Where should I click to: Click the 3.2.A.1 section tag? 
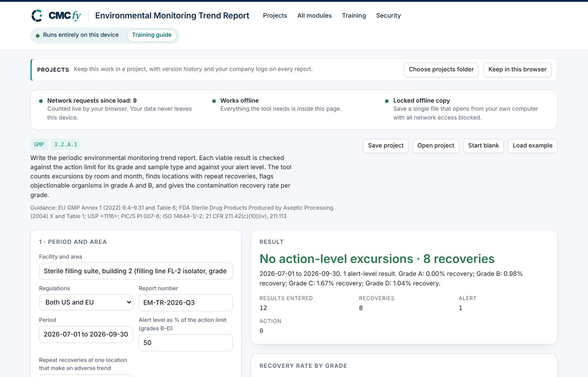66,145
